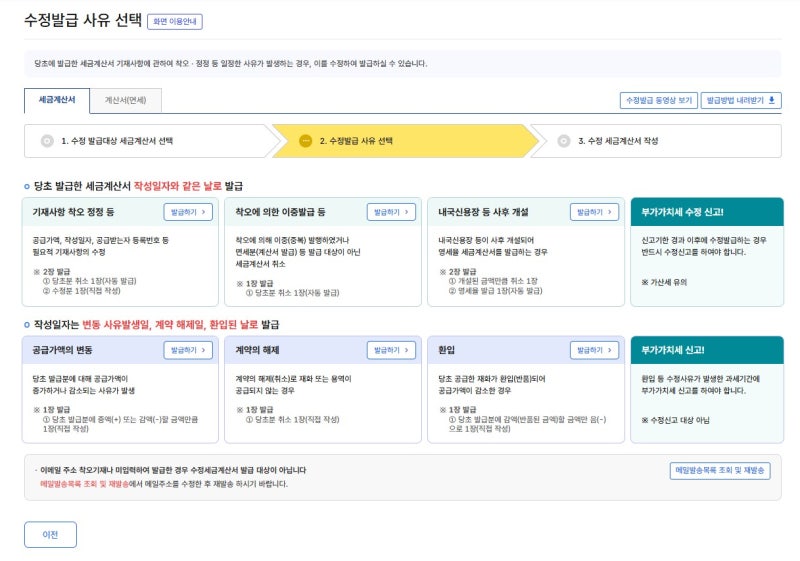
Task: Click the 부가가치세 신고! card header
Action: (x=707, y=350)
